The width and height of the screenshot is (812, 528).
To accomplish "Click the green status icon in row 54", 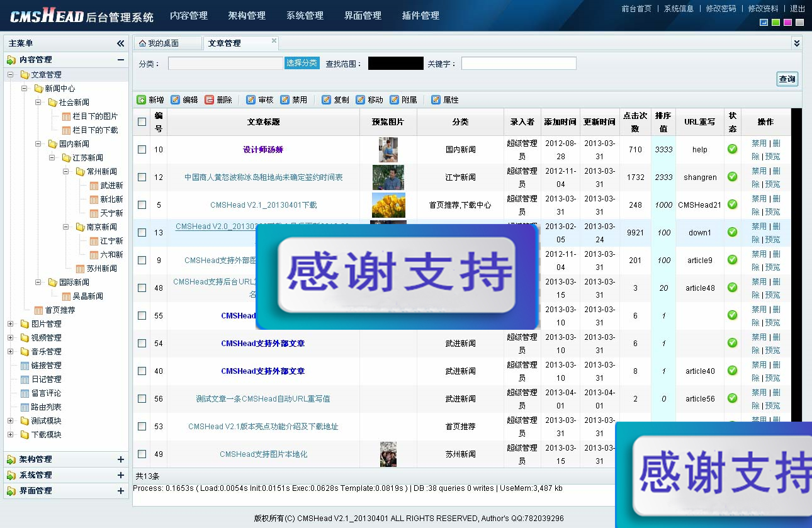I will (732, 343).
